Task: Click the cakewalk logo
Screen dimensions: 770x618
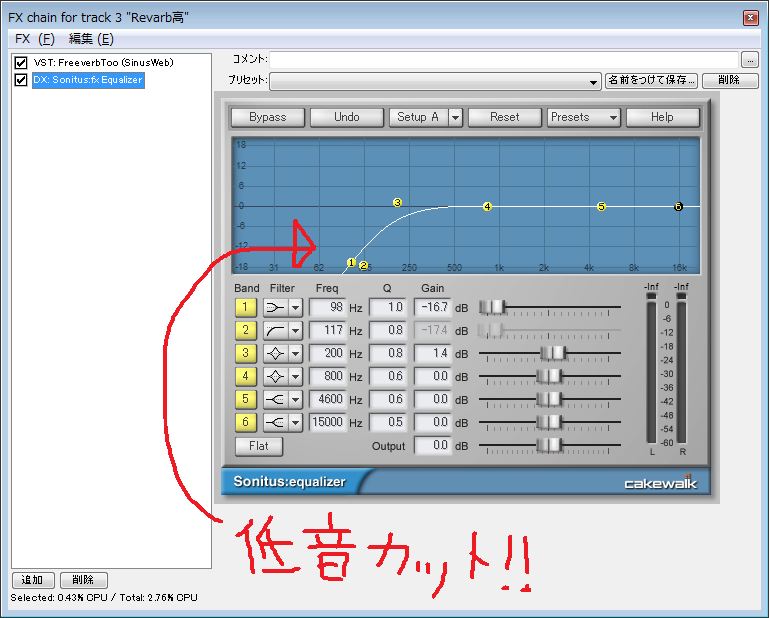Action: point(660,482)
